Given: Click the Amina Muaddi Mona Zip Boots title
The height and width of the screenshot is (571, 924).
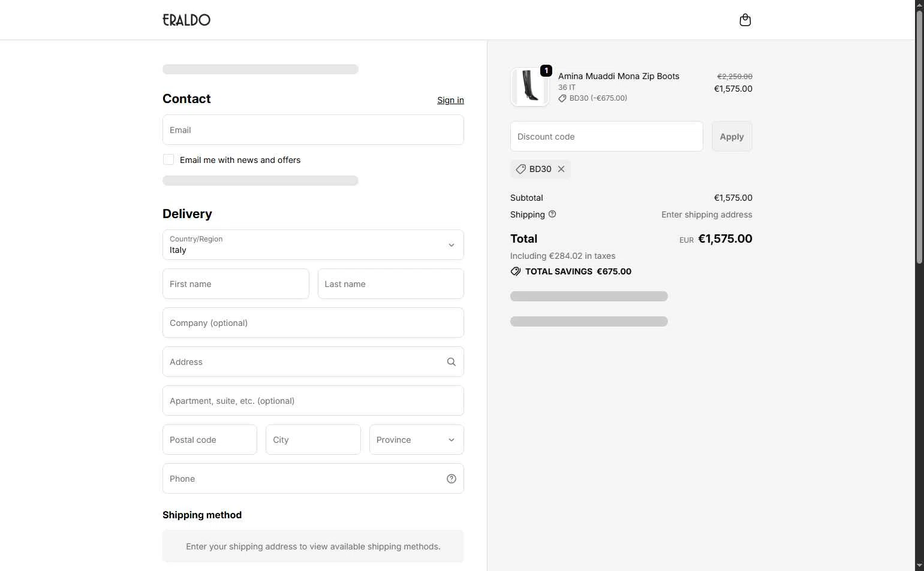Looking at the screenshot, I should [x=619, y=76].
